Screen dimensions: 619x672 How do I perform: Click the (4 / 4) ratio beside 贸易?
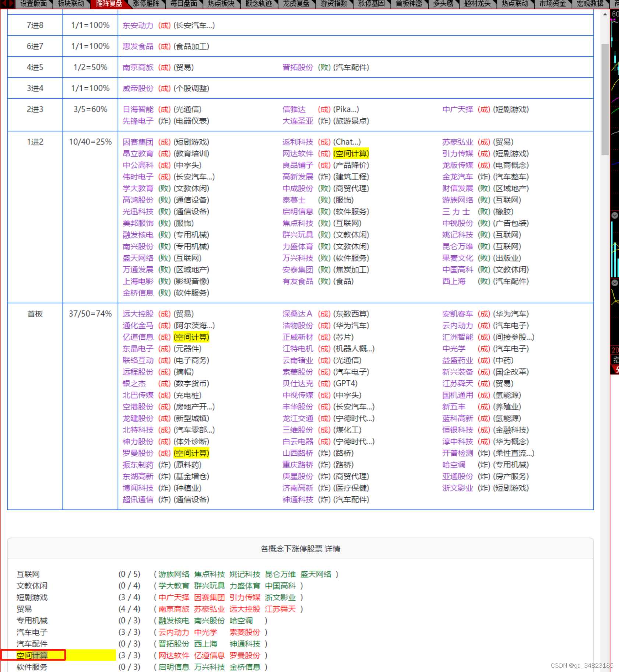(x=129, y=609)
